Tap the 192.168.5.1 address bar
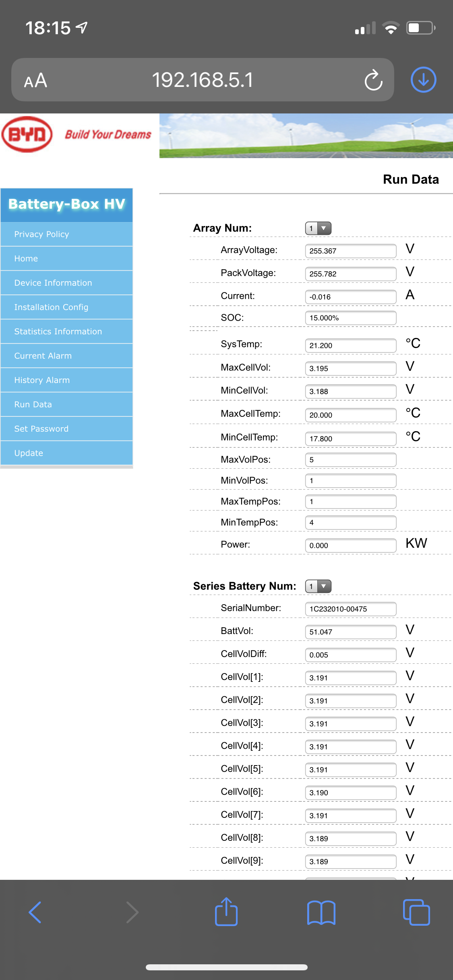The image size is (453, 980). [x=203, y=80]
